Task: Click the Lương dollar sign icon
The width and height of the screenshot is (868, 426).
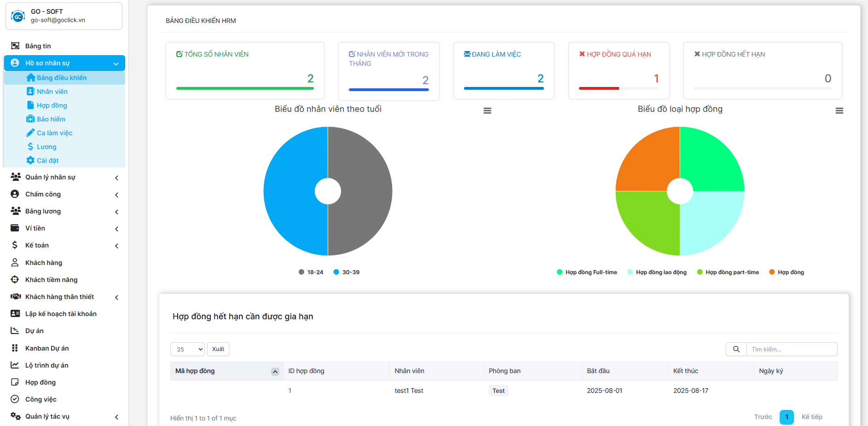Action: pos(30,147)
